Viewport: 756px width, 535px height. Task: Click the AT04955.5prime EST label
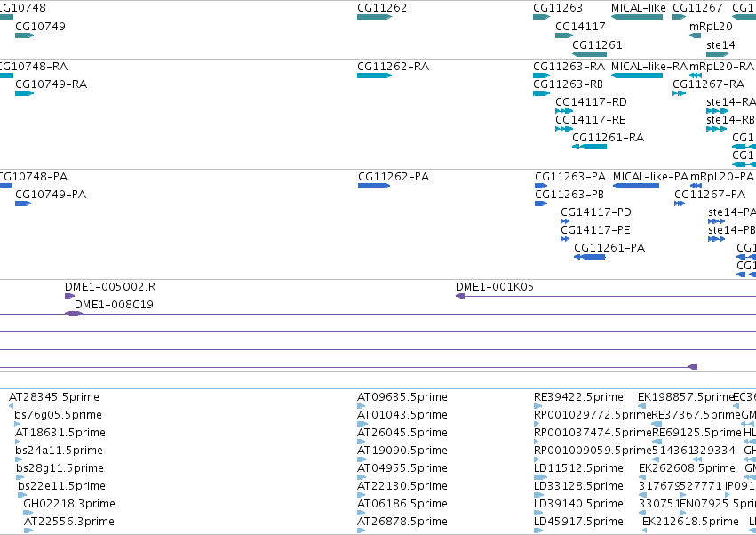[402, 468]
